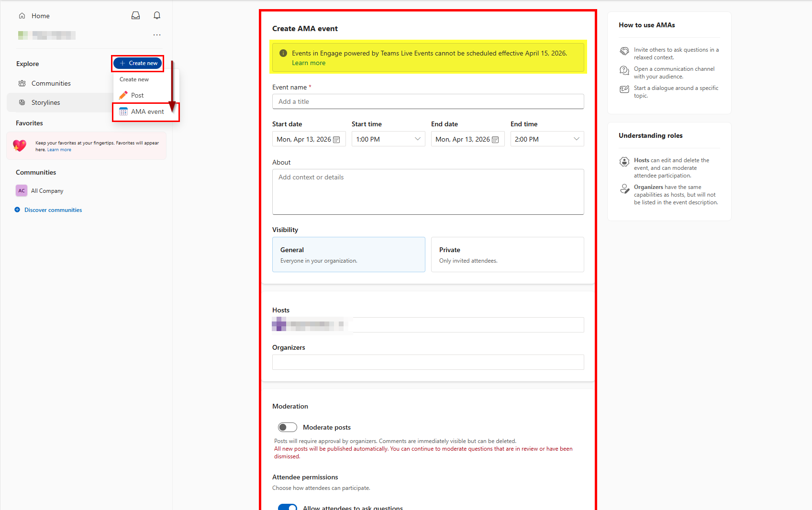This screenshot has width=812, height=510.
Task: Click the Event name title field
Action: [428, 101]
